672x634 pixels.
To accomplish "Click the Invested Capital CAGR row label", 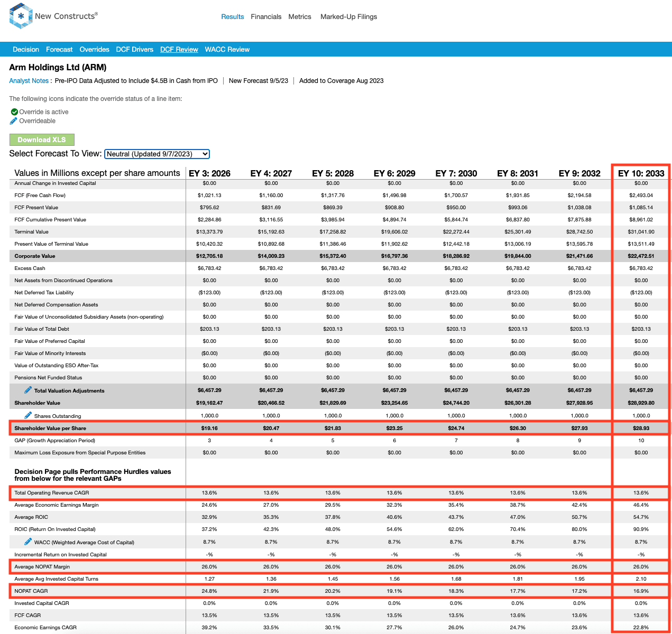I will click(42, 603).
